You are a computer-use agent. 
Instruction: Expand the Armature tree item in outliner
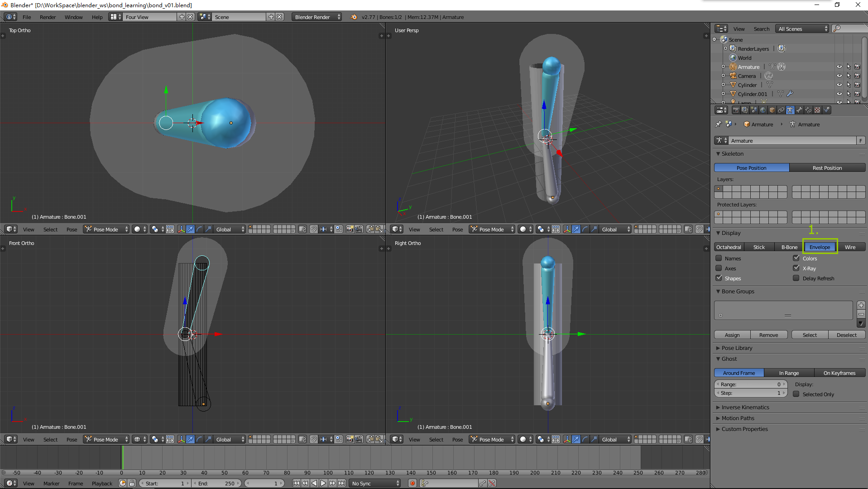pyautogui.click(x=723, y=67)
